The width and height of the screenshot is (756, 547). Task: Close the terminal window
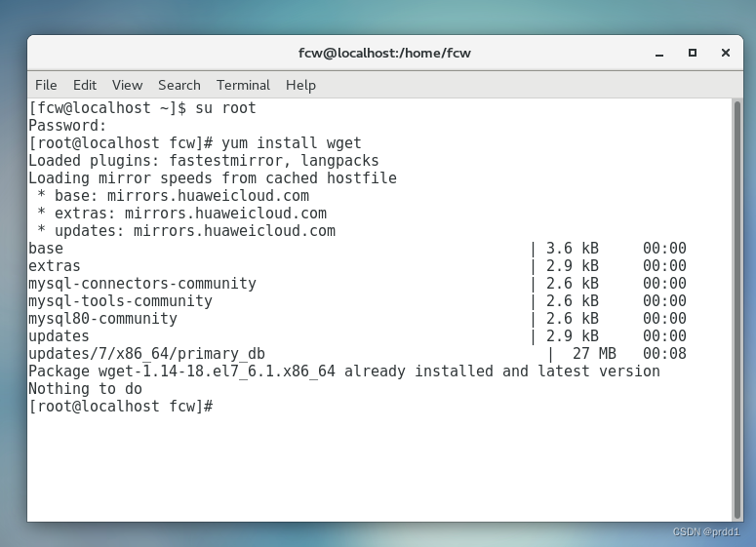[x=725, y=53]
